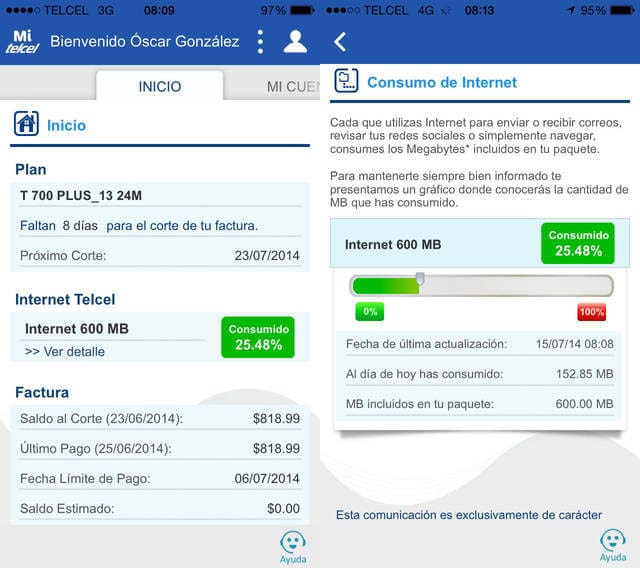Select the Próximo Corte date 23/07/2014

[267, 255]
